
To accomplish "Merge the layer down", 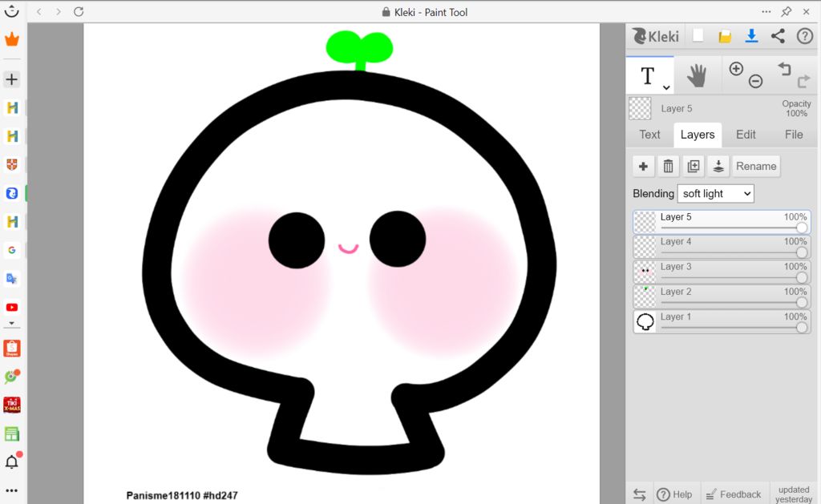I will point(718,167).
